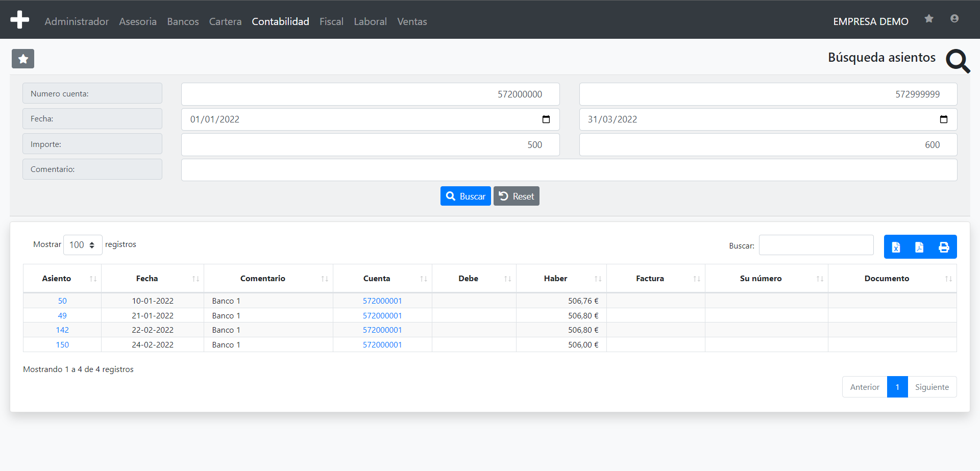
Task: Open asiento 150 link
Action: coord(62,345)
